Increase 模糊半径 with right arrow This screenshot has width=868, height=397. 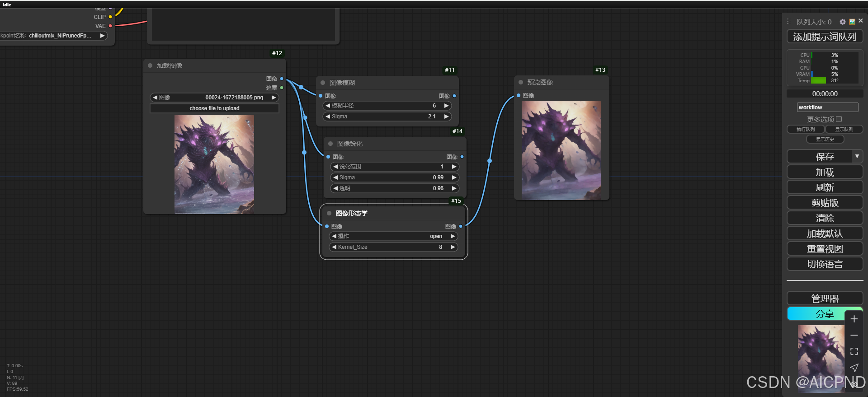[447, 106]
